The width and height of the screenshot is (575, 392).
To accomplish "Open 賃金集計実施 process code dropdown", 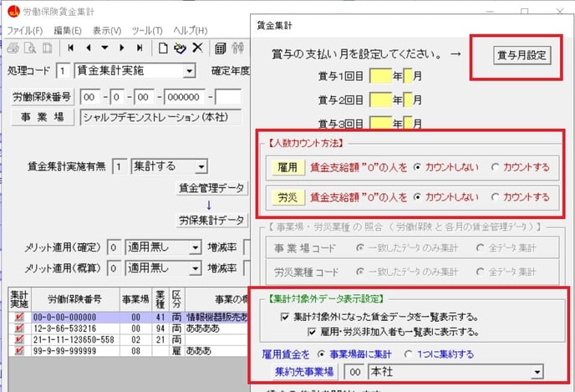I will coord(189,71).
